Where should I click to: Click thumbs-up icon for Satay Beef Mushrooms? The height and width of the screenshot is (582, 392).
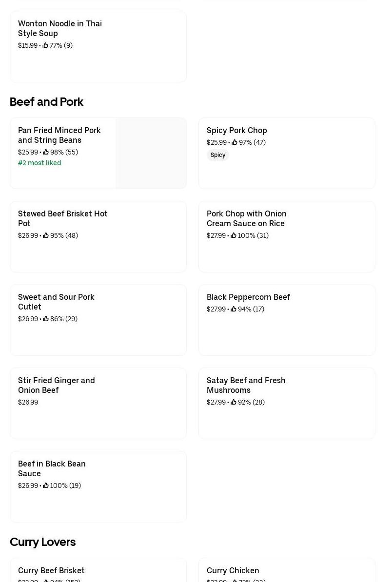(234, 402)
